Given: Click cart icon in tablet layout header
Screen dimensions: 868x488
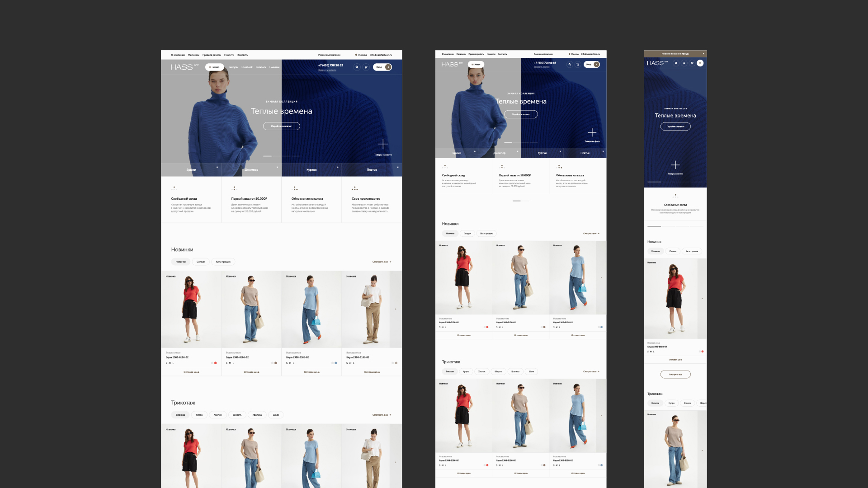Looking at the screenshot, I should 577,65.
